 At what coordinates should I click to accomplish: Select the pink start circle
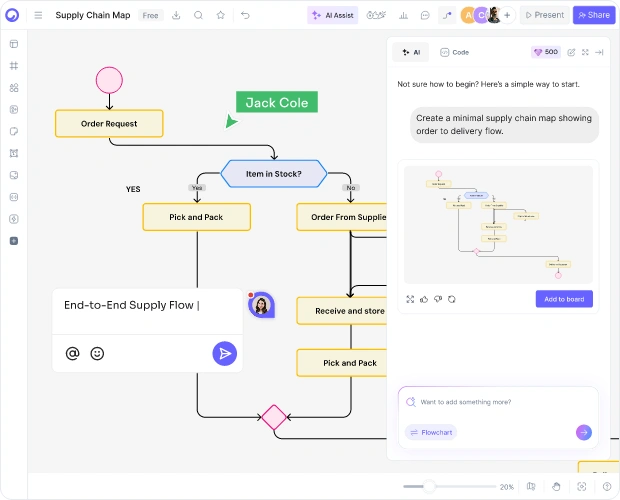[x=109, y=80]
